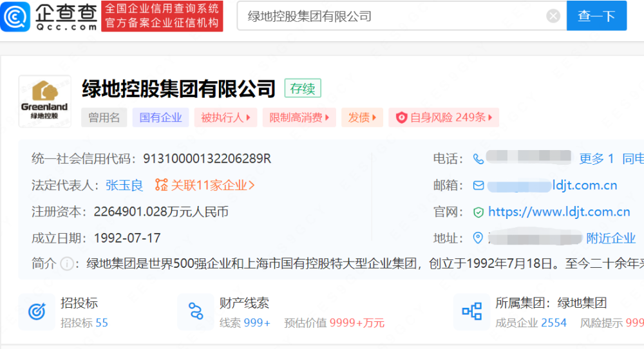Click the 财产线索 heading
Viewport: 644px width, 349px height.
pyautogui.click(x=244, y=303)
